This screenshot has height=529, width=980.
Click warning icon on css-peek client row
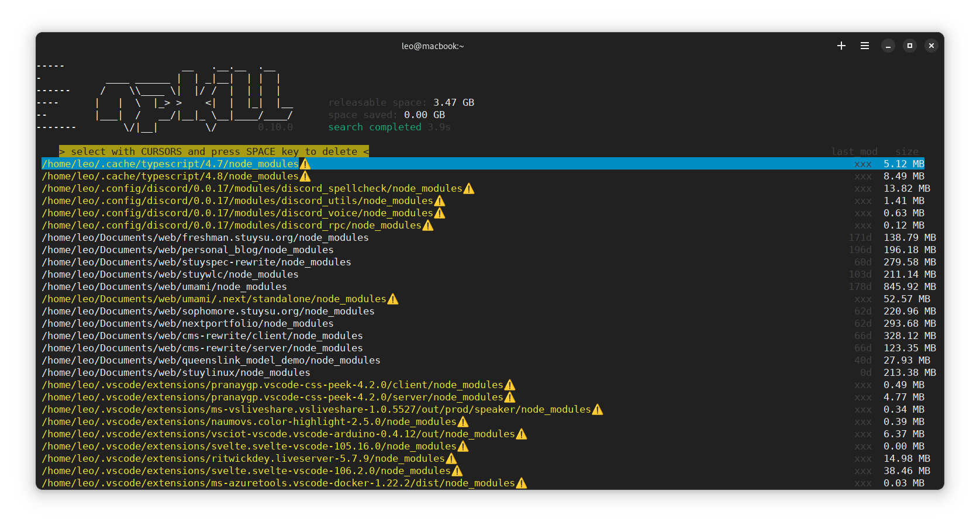click(x=510, y=385)
